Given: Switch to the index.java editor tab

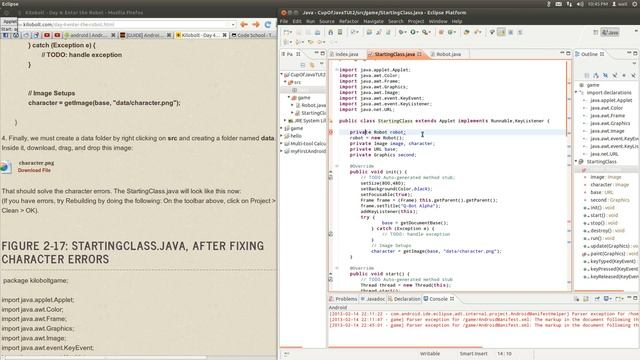Looking at the screenshot, I should pos(347,54).
